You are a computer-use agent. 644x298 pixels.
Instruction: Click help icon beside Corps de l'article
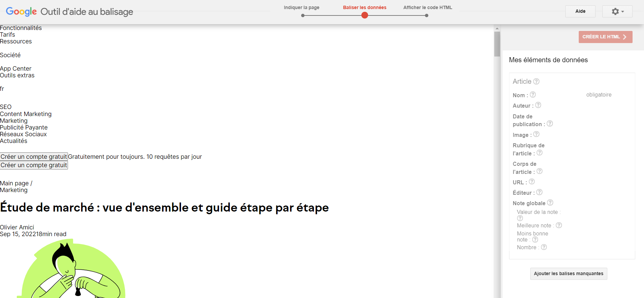pos(539,172)
